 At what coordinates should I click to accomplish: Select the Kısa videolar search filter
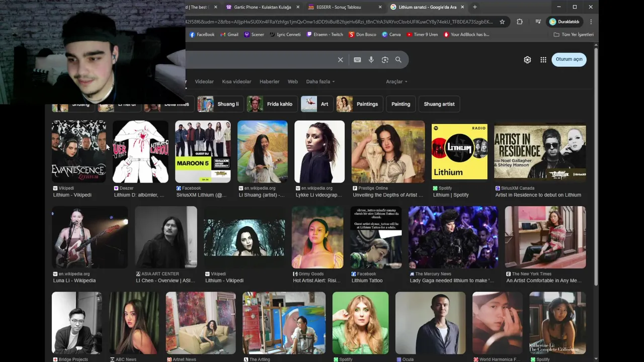pos(236,81)
